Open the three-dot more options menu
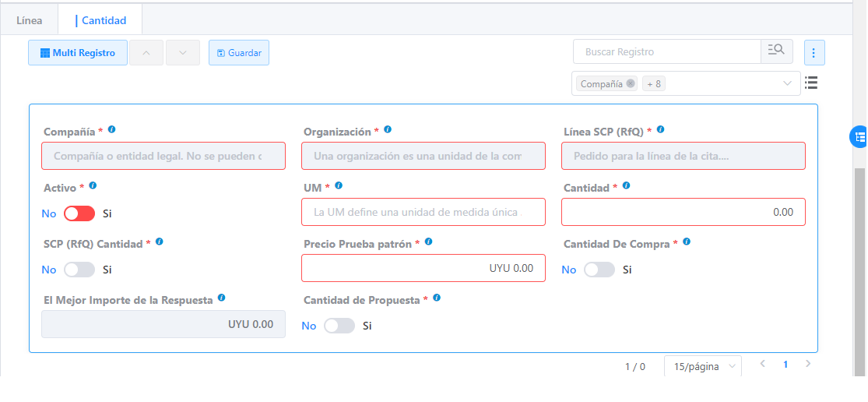The image size is (868, 402). pyautogui.click(x=814, y=53)
